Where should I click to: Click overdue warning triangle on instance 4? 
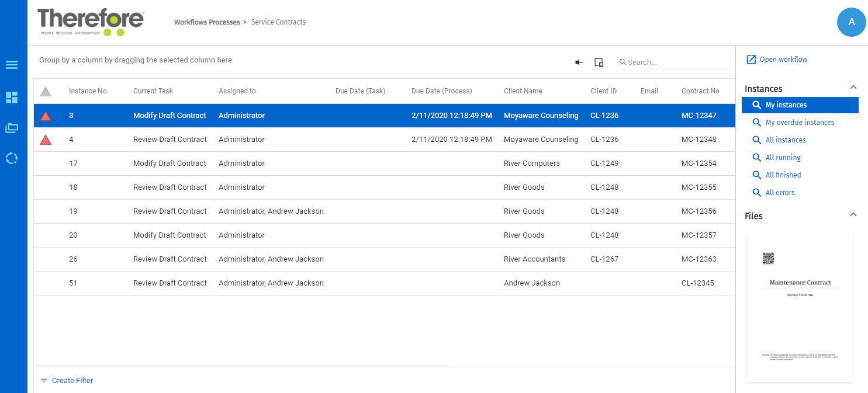[46, 140]
